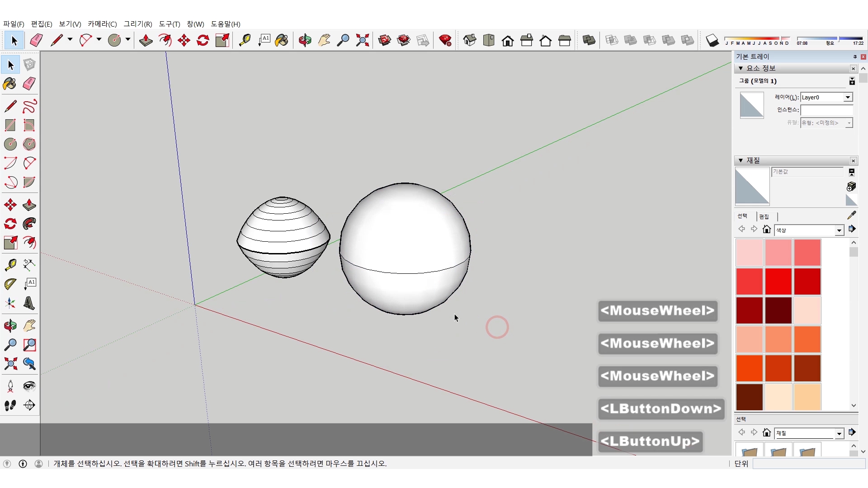
Task: Switch to the 편집 tab in materials
Action: [x=764, y=216]
